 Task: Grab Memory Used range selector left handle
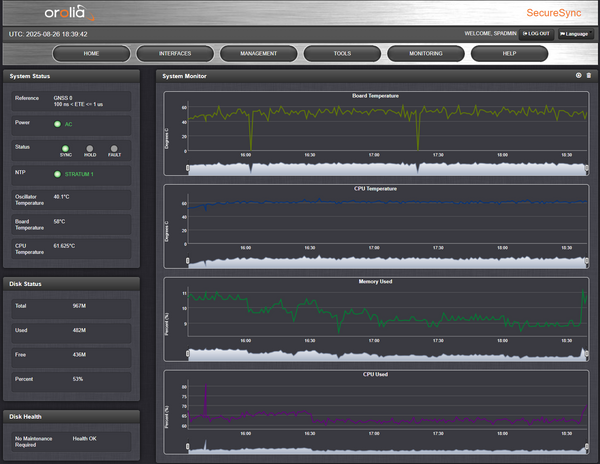(x=188, y=353)
